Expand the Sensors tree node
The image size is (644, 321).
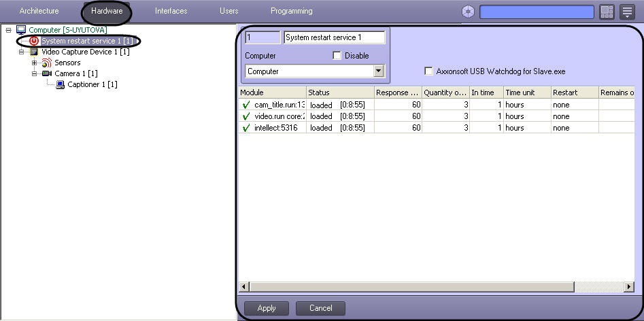(x=34, y=63)
